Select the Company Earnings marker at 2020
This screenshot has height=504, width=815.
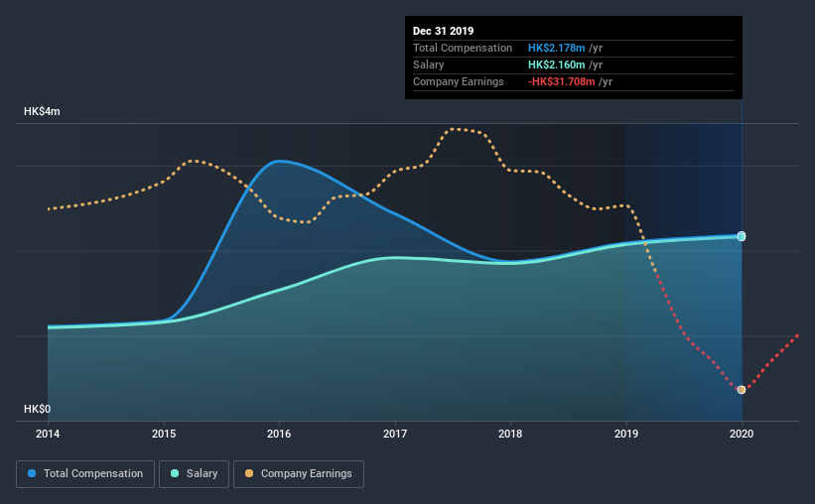click(x=742, y=390)
